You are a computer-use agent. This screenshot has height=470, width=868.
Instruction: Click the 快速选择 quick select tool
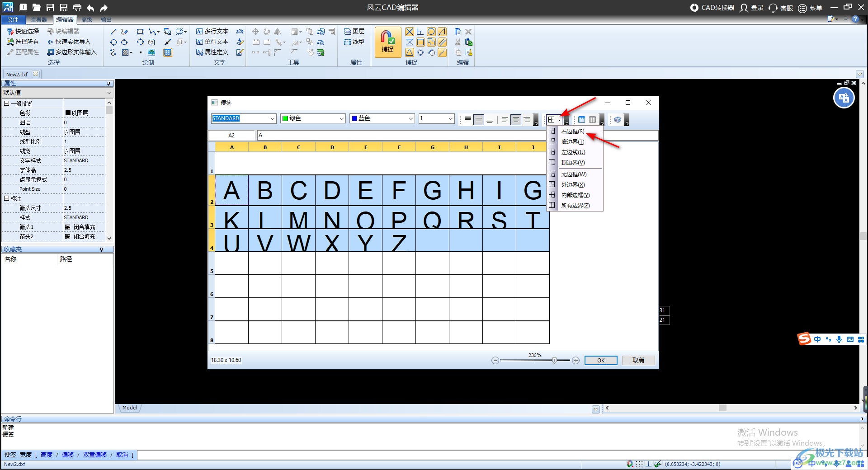pyautogui.click(x=23, y=31)
